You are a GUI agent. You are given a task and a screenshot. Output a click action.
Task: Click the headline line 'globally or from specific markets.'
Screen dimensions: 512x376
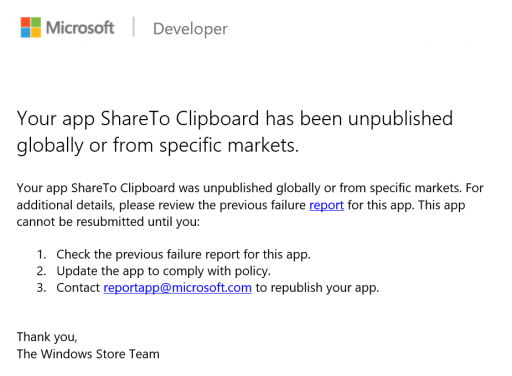click(x=158, y=146)
